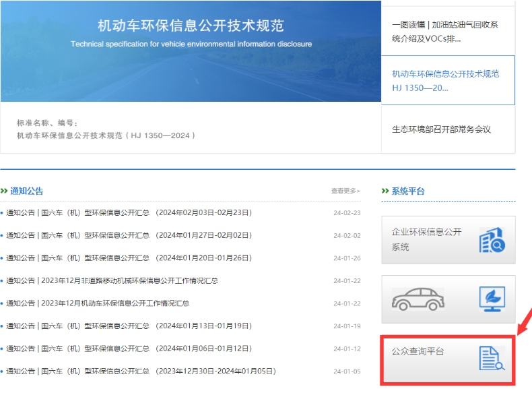Open 2023年12月非道路移动机械环保信息公开工作情况汇总

coord(113,281)
